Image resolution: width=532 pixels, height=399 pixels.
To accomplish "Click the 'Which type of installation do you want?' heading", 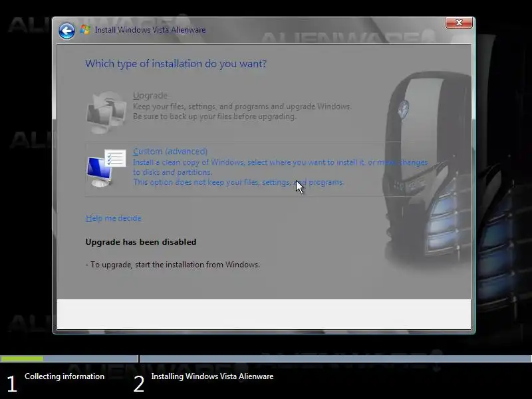I will [176, 64].
